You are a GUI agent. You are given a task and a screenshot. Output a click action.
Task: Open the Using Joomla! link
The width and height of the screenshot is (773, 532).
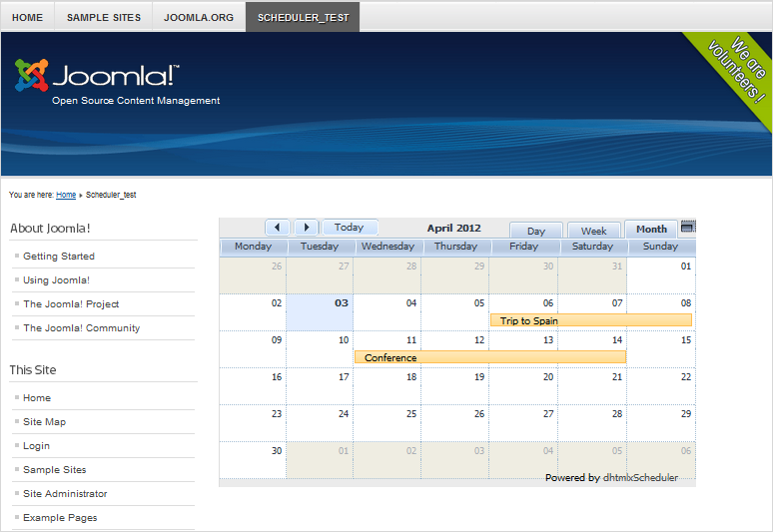[56, 279]
